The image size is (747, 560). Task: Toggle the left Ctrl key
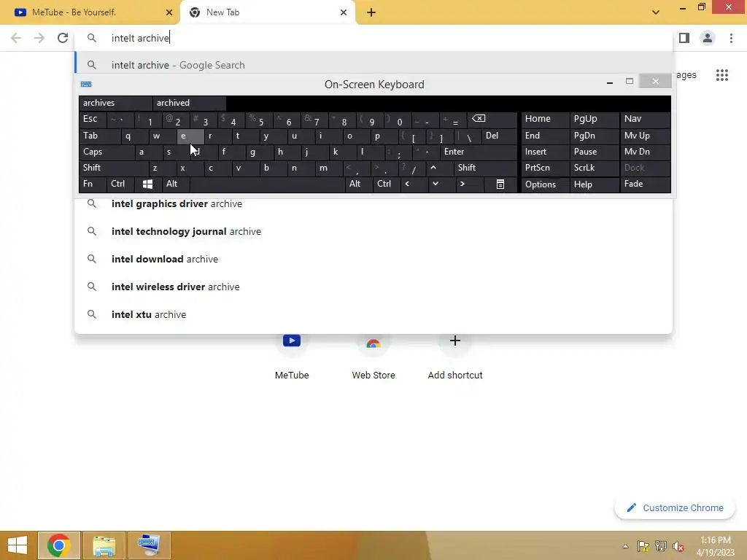click(x=120, y=184)
